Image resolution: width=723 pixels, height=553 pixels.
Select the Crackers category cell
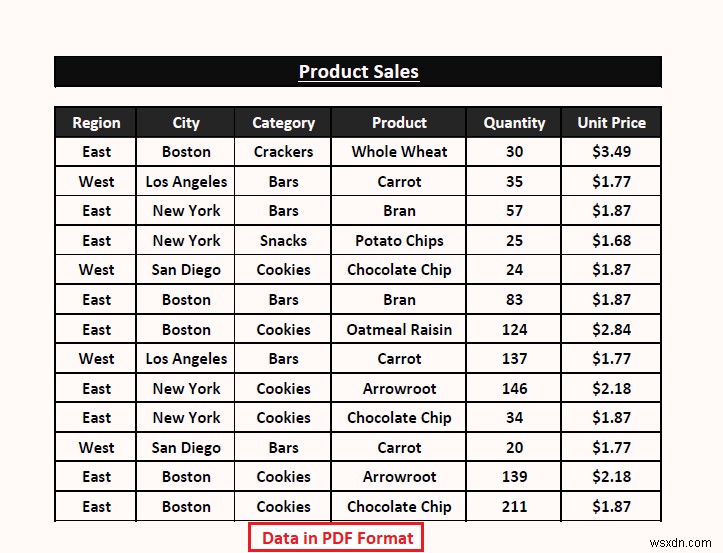283,152
